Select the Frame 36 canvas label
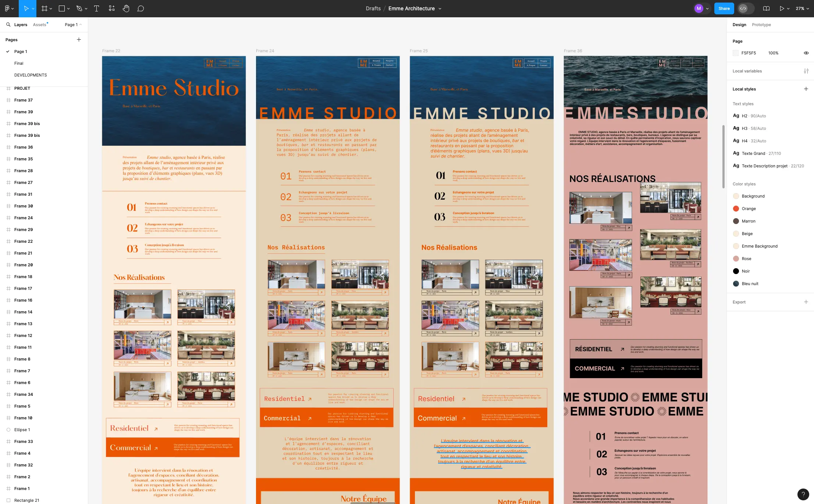This screenshot has height=504, width=814. [573, 51]
